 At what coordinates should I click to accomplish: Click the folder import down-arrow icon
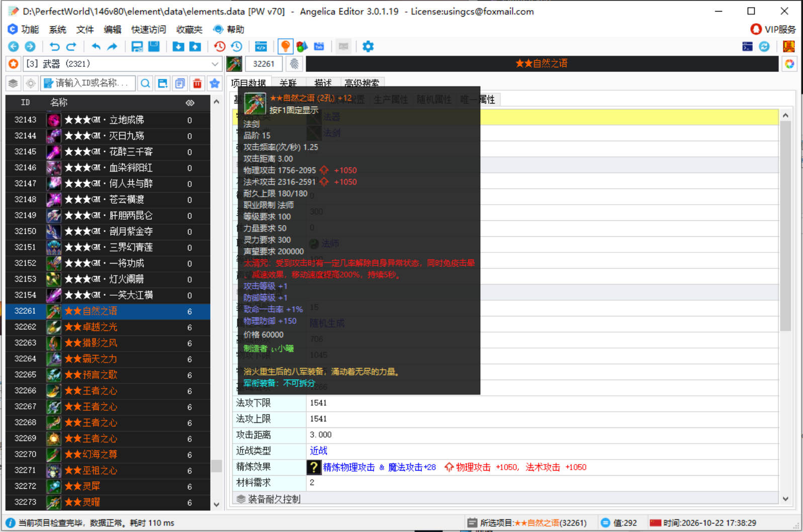click(x=178, y=47)
